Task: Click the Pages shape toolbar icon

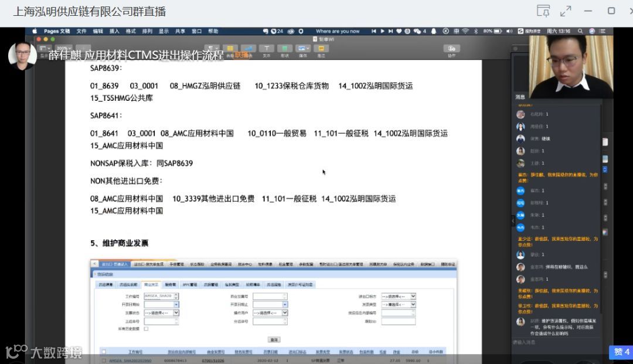Action: (x=285, y=49)
